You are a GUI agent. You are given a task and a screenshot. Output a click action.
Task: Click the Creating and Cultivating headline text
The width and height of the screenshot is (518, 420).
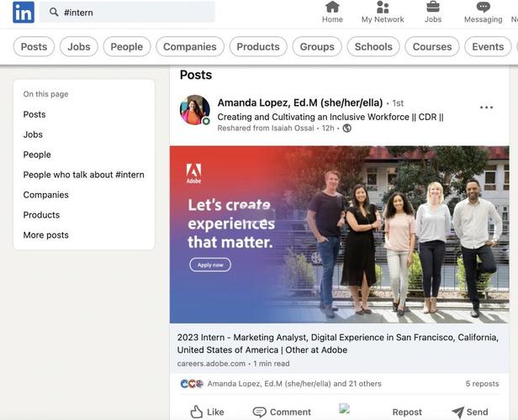[330, 117]
